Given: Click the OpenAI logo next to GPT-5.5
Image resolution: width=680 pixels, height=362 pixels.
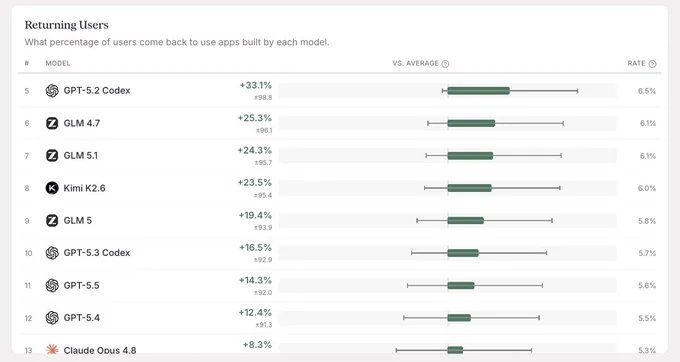Looking at the screenshot, I should [x=52, y=285].
